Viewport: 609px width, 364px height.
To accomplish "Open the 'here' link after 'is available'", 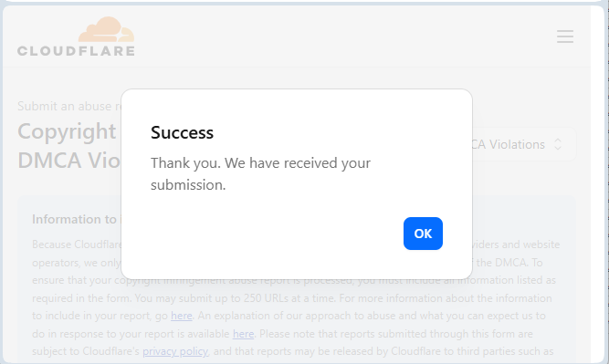I will (x=243, y=334).
